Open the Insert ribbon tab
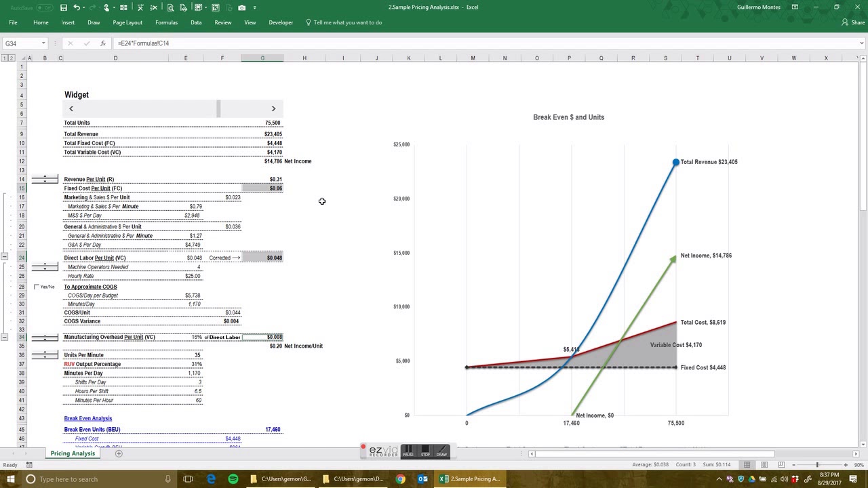 coord(68,22)
